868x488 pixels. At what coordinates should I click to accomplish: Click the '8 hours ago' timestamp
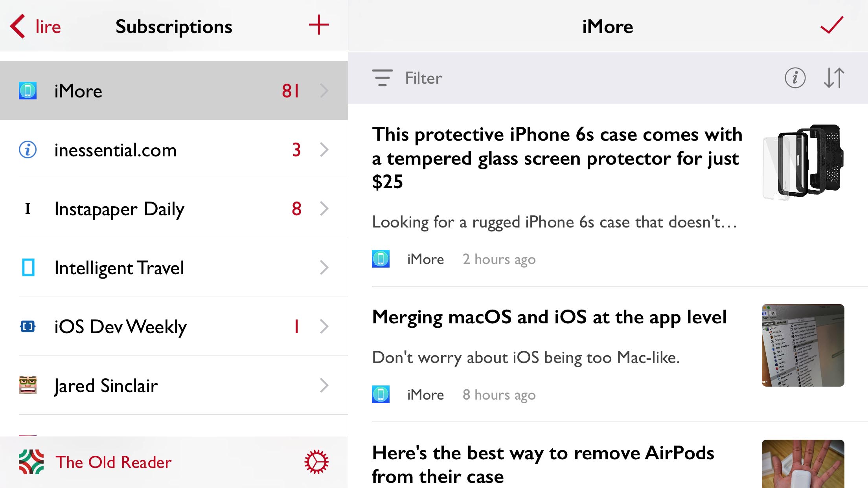[x=499, y=395]
